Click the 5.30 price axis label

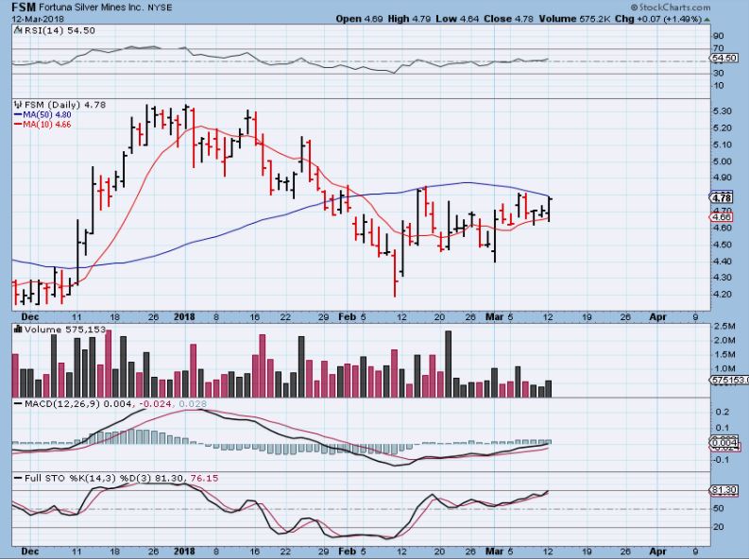coord(723,110)
